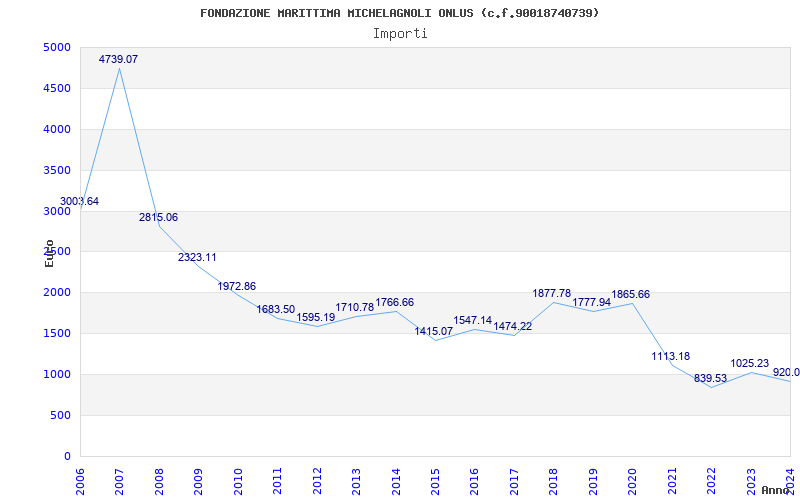Image resolution: width=800 pixels, height=500 pixels.
Task: Click the 1710.78 data label
Action: (x=355, y=308)
